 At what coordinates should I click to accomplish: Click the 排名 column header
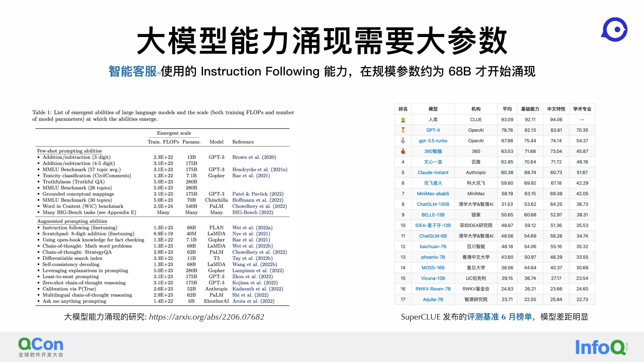point(403,109)
